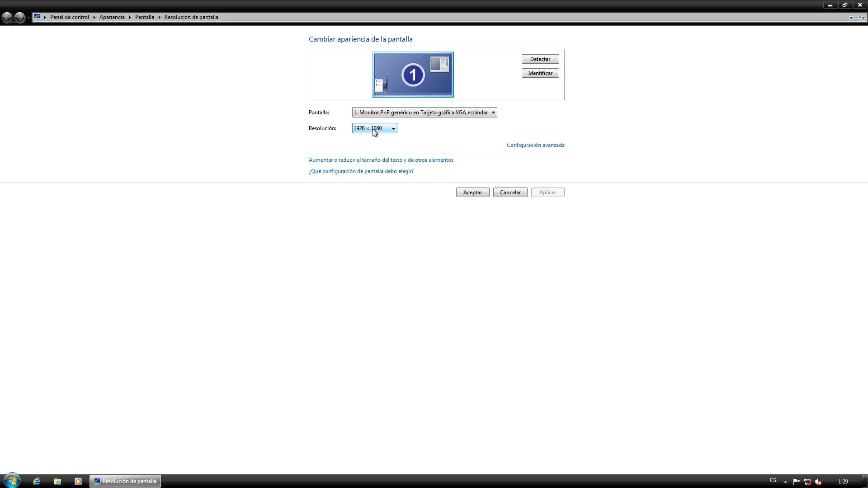This screenshot has width=868, height=488.
Task: Launch Windows Media Player from the taskbar
Action: [x=78, y=481]
